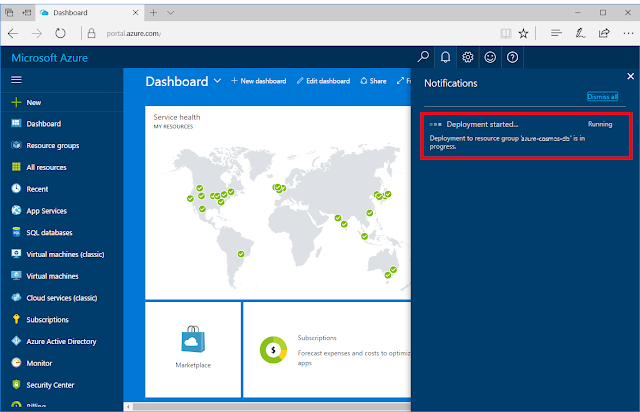Click the portal.azure.com address bar

point(133,33)
